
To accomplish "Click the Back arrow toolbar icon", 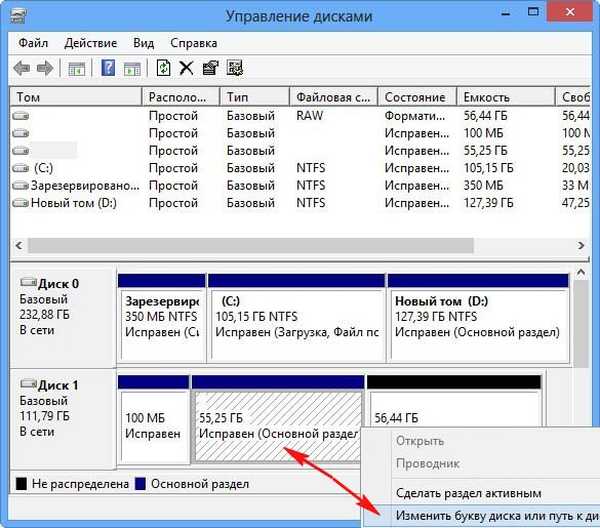I will tap(23, 68).
